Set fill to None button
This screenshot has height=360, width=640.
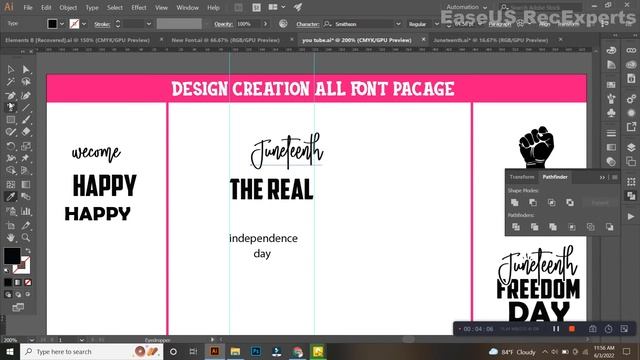pyautogui.click(x=28, y=282)
